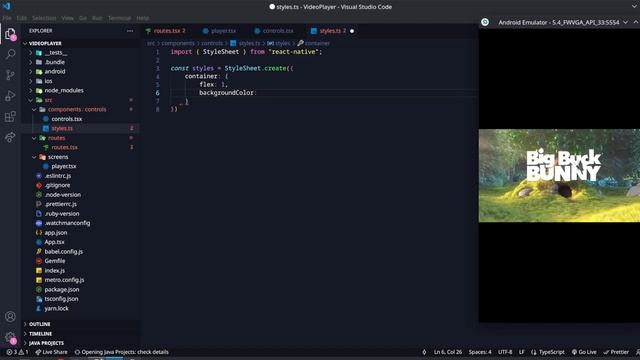The image size is (640, 360).
Task: Click the diamond status icon before Ln 6
Action: point(424,352)
